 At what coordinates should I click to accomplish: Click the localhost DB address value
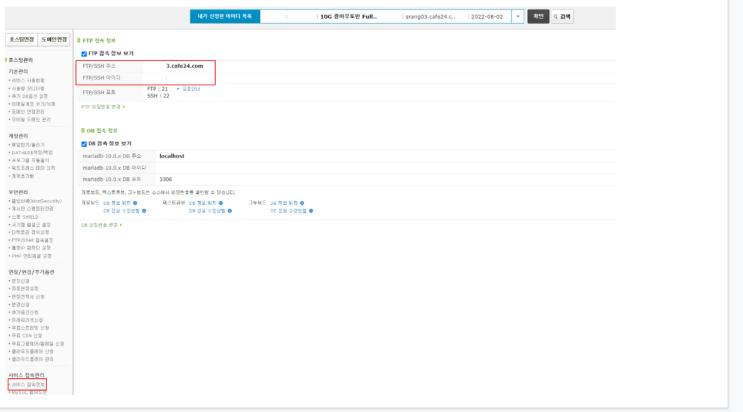click(x=172, y=156)
